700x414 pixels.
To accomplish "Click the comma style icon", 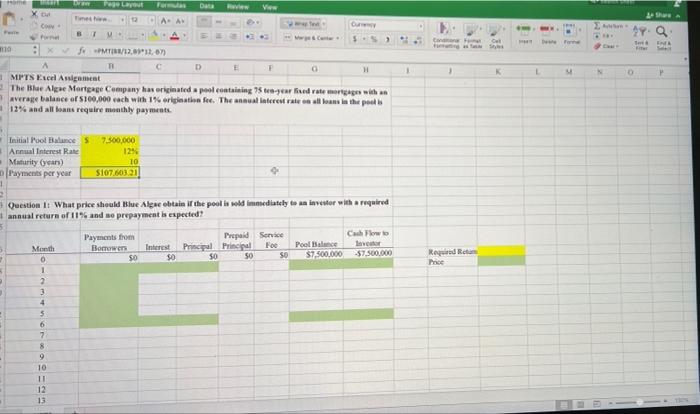I will 388,40.
